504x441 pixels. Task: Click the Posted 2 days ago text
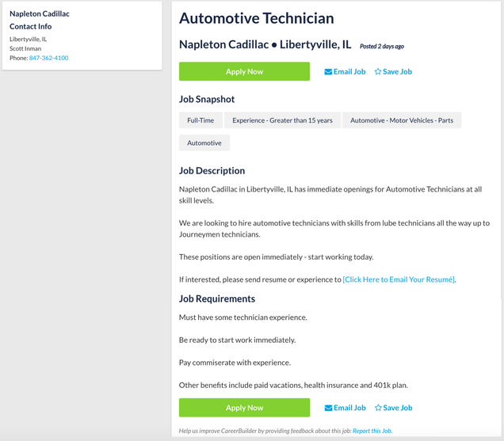click(x=382, y=46)
